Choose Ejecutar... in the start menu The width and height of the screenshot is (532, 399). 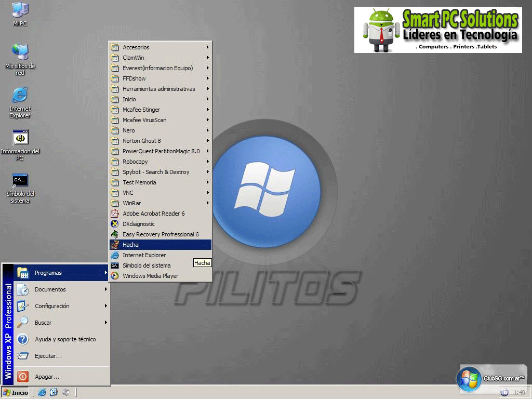point(61,355)
